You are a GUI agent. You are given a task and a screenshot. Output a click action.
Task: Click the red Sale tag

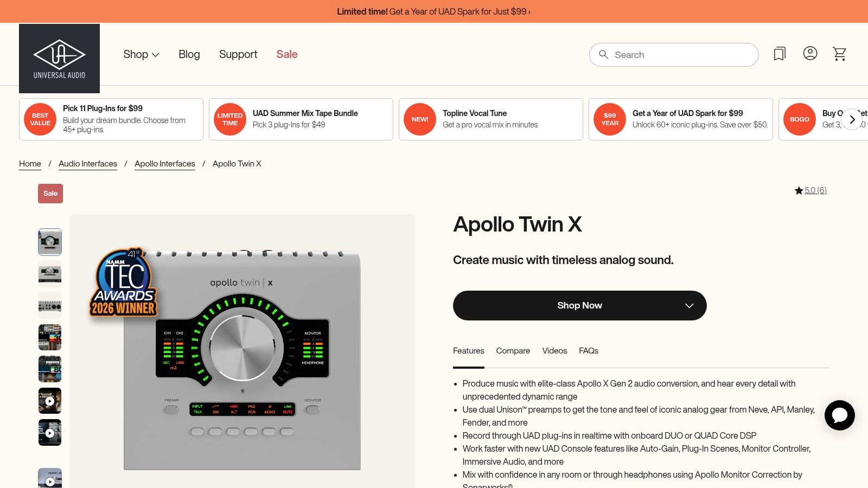[50, 194]
